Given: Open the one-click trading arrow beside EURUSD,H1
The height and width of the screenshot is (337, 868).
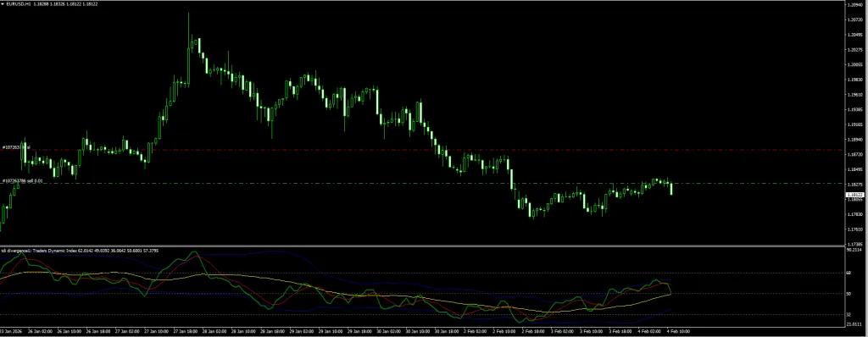Looking at the screenshot, I should 3,4.
